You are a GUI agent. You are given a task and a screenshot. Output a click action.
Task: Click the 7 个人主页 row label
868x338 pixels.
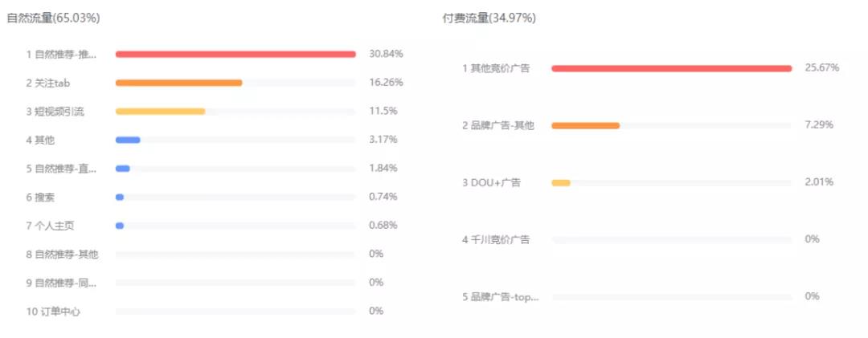[50, 226]
